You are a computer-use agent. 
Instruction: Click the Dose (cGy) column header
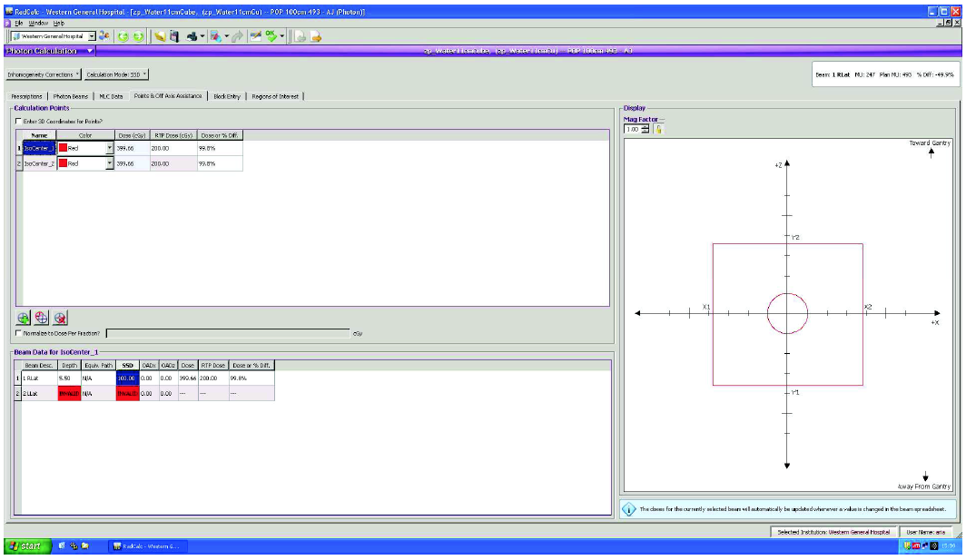coord(132,135)
